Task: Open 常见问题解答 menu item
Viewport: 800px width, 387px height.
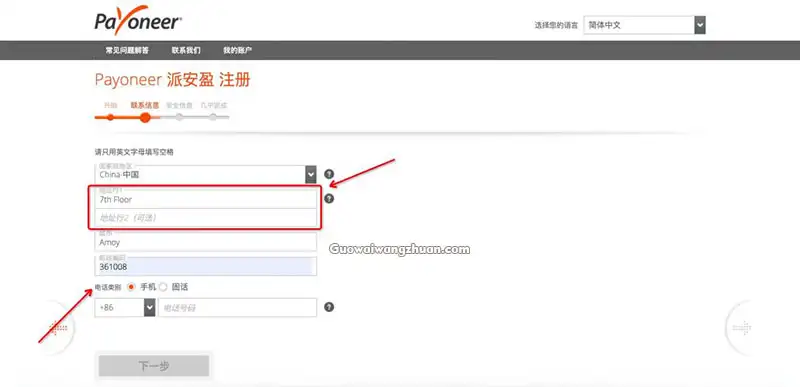Action: tap(128, 50)
